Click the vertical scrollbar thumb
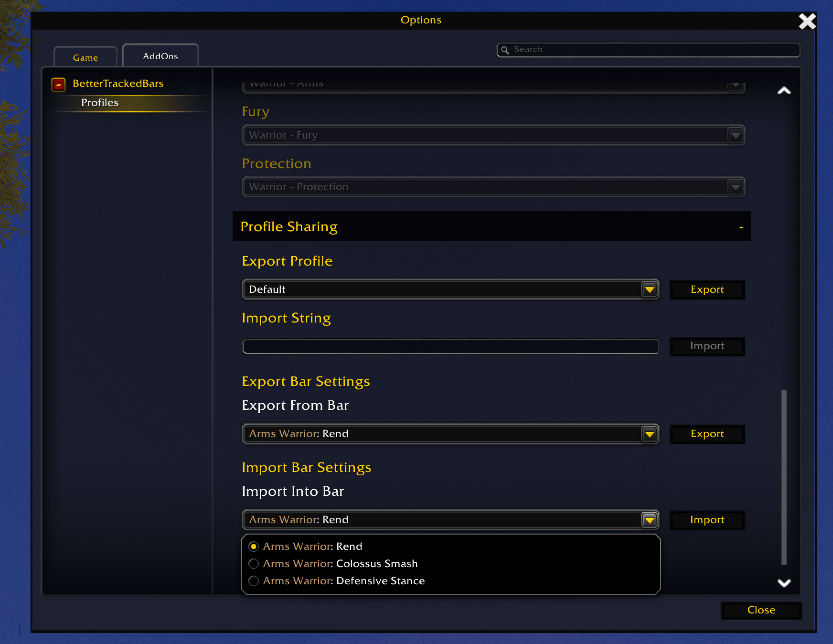This screenshot has width=833, height=644. [784, 477]
